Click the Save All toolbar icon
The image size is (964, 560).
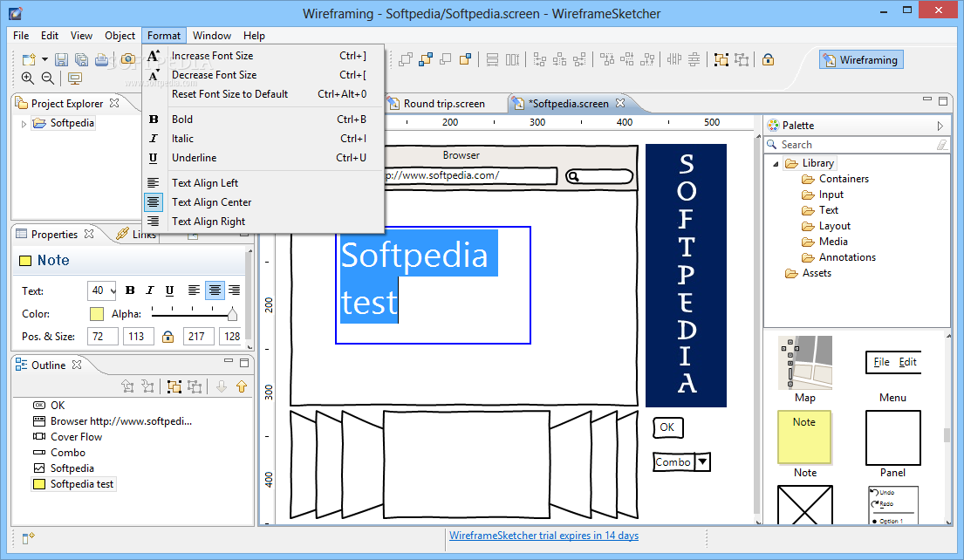(x=81, y=59)
